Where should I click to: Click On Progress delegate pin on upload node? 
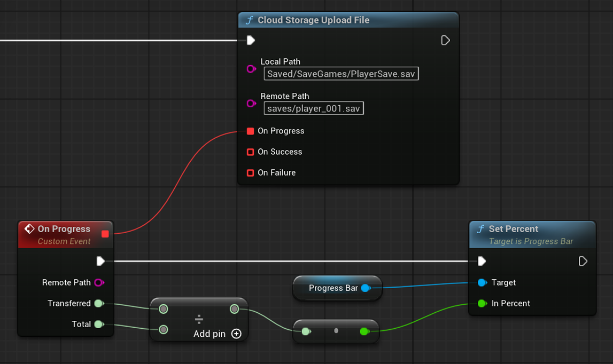pyautogui.click(x=250, y=131)
